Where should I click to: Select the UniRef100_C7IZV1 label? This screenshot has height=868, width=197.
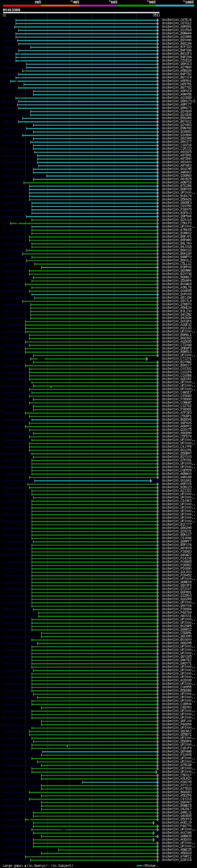coord(177,358)
